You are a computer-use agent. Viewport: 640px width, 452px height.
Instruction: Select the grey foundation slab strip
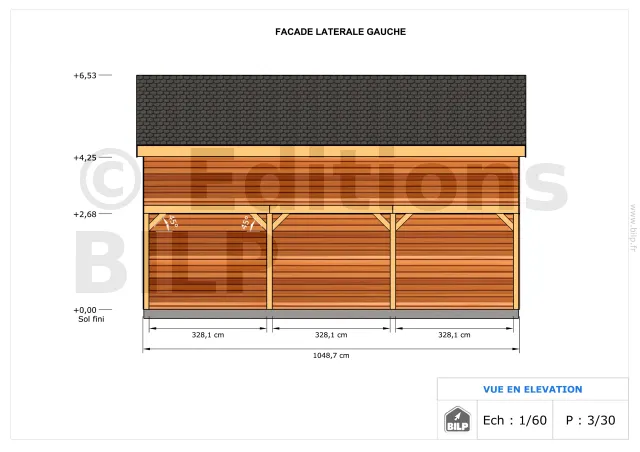pyautogui.click(x=331, y=314)
